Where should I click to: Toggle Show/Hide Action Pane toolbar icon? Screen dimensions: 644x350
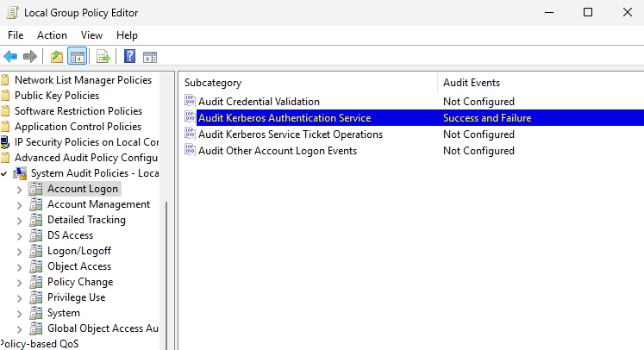coord(150,57)
